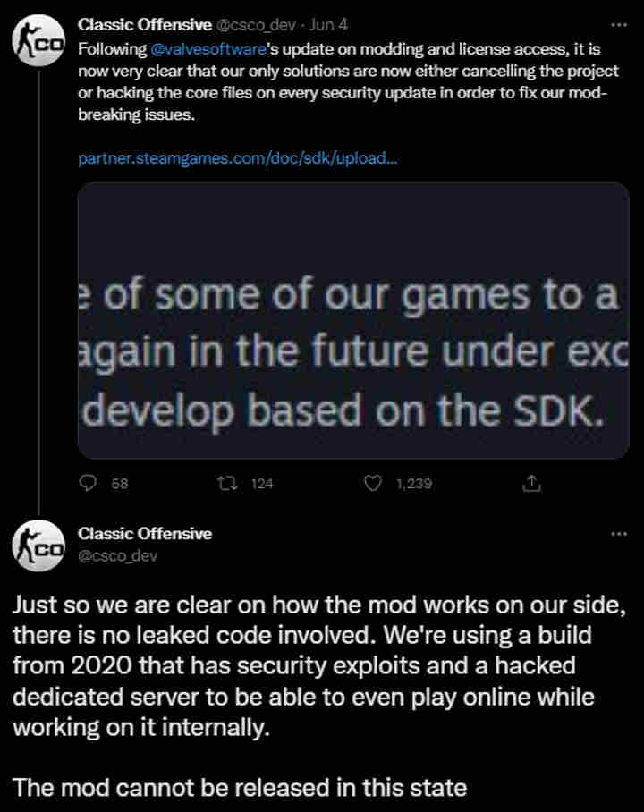Open the link preview image about the SDK

point(353,320)
